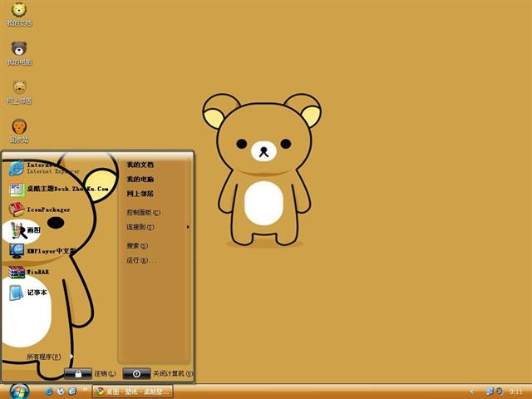Click the show desktop quick launch icon

click(72, 392)
